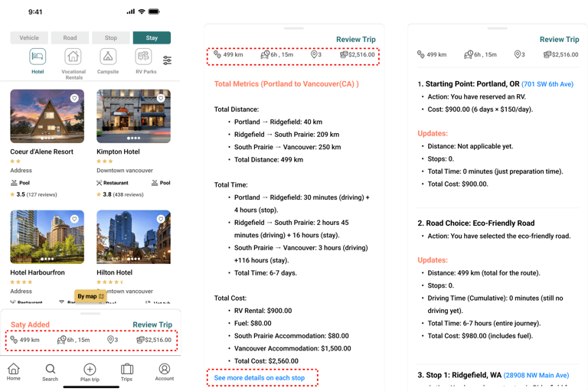Open the Account profile icon
Viewport: 588px width, 391px height.
tap(165, 369)
